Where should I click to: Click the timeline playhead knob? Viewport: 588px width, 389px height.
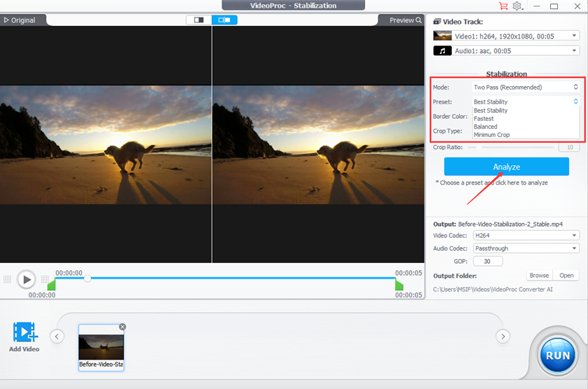(x=87, y=278)
